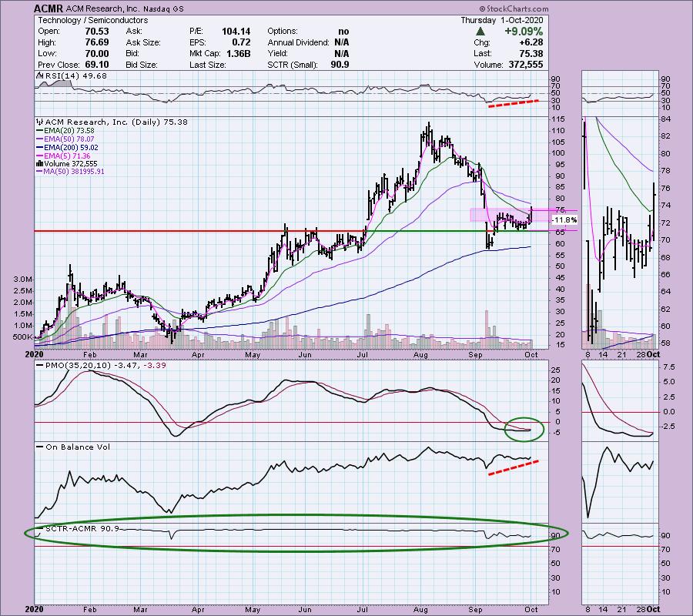The width and height of the screenshot is (693, 616).
Task: Click the 'Annual Dividend:' label
Action: 298,42
